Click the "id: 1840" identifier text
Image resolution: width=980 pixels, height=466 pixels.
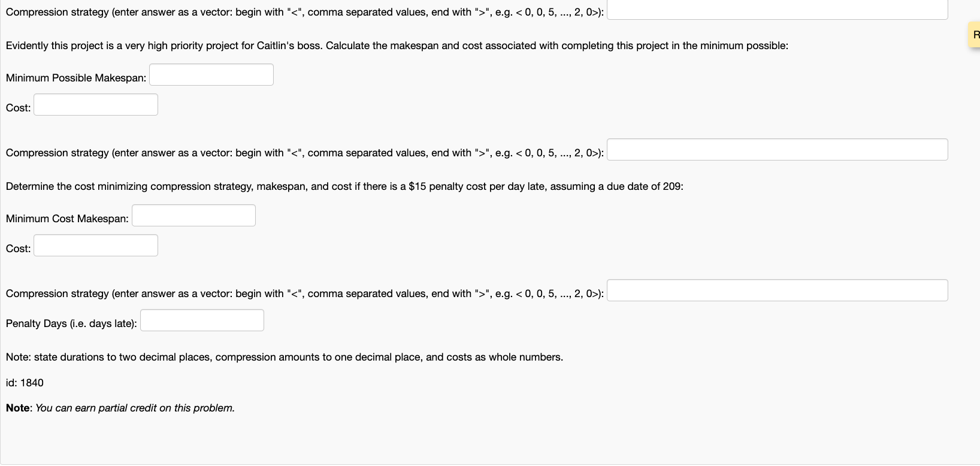click(25, 383)
